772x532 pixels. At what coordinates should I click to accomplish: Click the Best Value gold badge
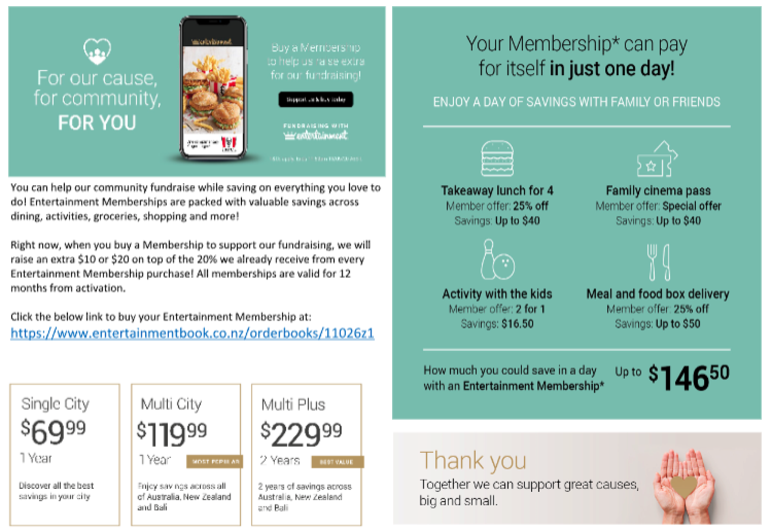coord(337,462)
